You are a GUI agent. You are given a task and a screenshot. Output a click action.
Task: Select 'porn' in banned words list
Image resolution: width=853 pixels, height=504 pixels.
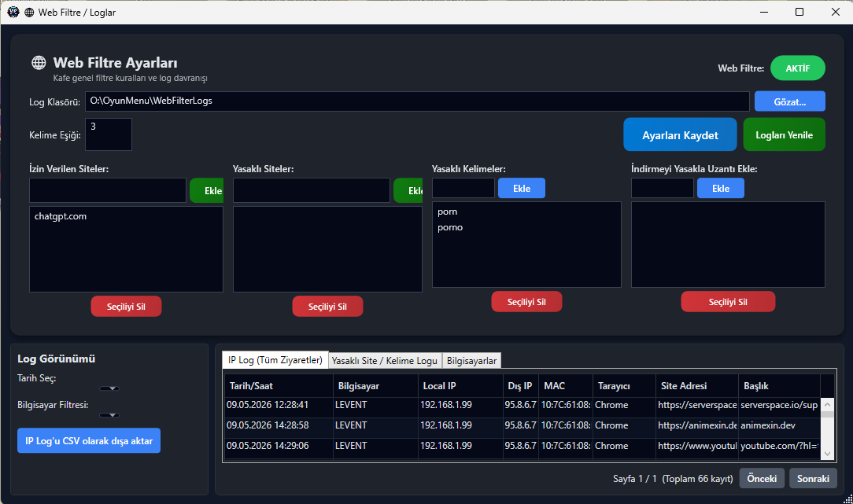tap(526, 212)
